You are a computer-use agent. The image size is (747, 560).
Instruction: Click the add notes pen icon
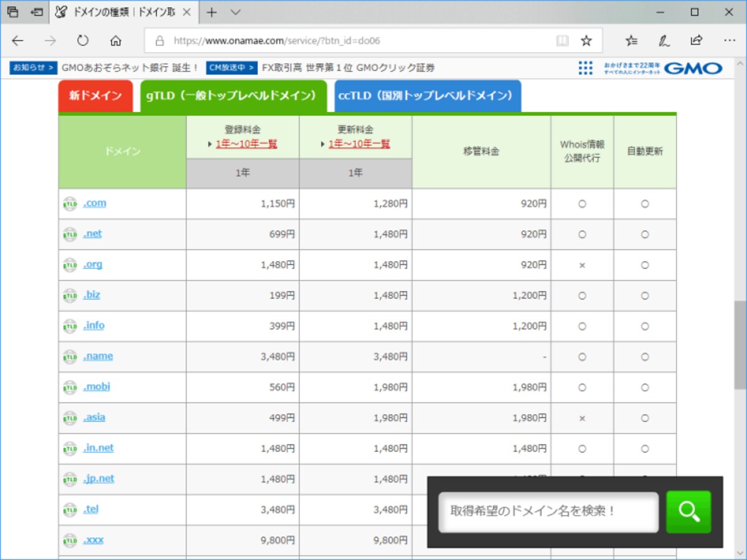(664, 41)
